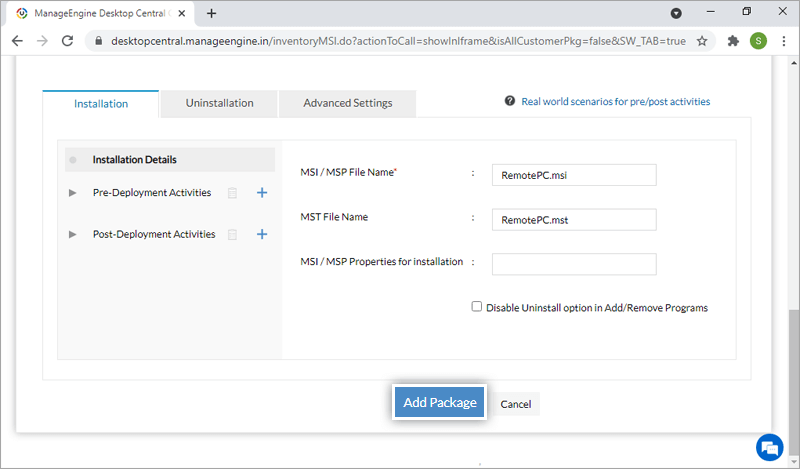Open the green profile avatar icon
This screenshot has width=800, height=469.
758,41
